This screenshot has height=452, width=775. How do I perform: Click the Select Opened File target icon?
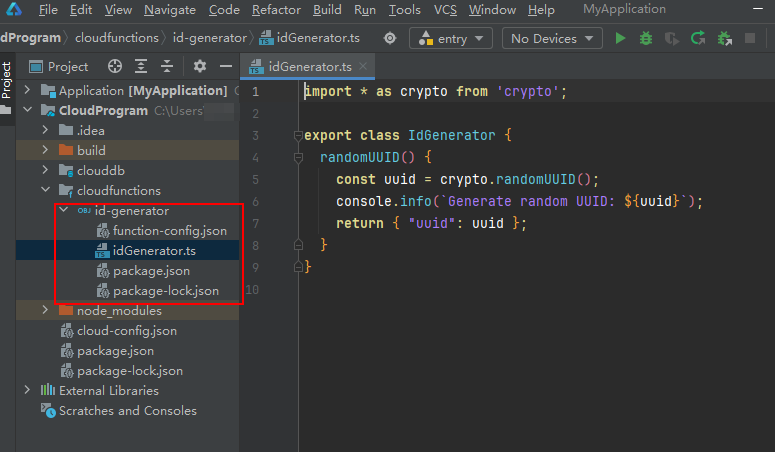[x=115, y=67]
